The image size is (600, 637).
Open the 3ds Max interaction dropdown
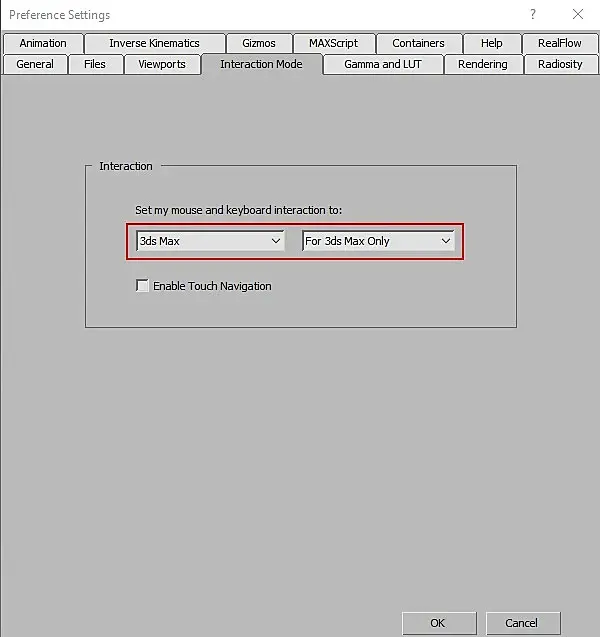pyautogui.click(x=210, y=241)
